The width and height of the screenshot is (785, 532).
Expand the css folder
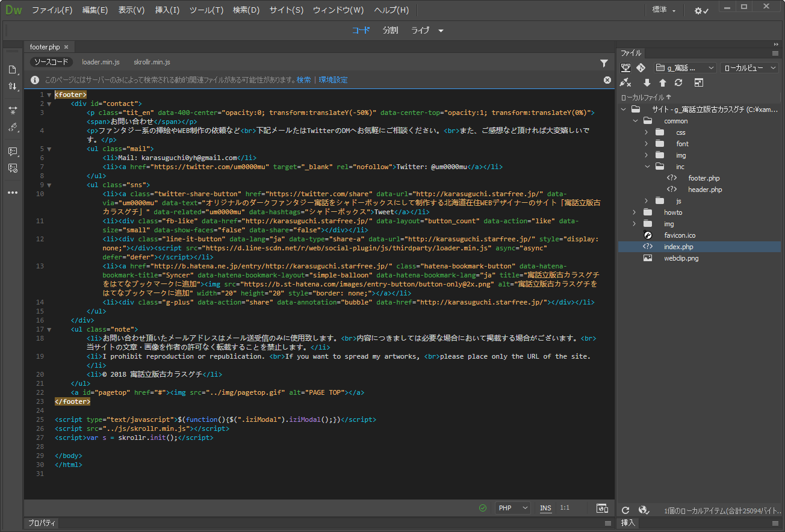click(647, 132)
